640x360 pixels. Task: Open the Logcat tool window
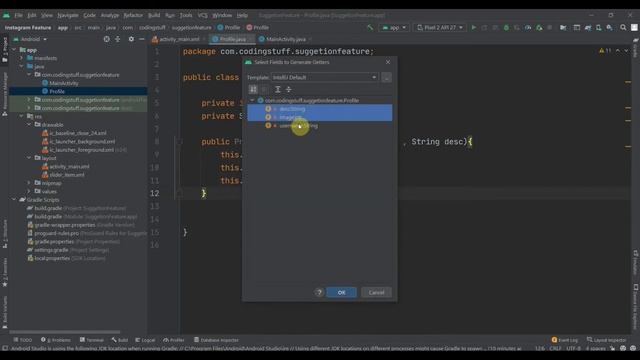point(145,340)
